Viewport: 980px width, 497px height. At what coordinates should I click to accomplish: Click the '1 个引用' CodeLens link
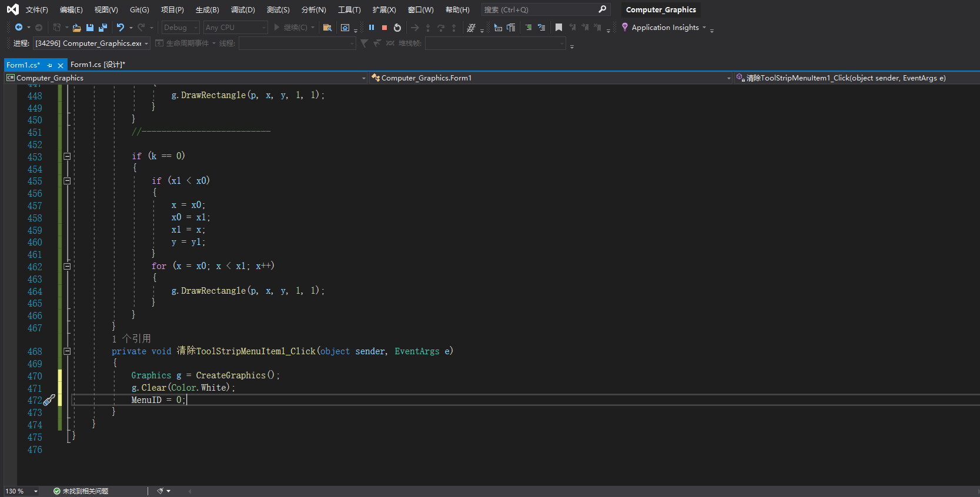(x=131, y=339)
